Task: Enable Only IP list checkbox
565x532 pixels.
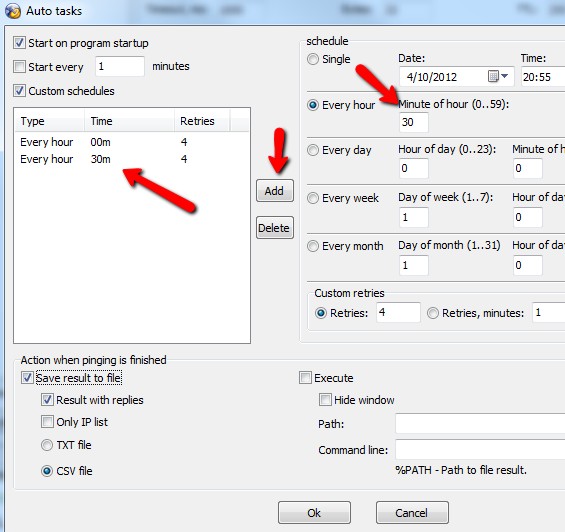Action: click(x=47, y=422)
